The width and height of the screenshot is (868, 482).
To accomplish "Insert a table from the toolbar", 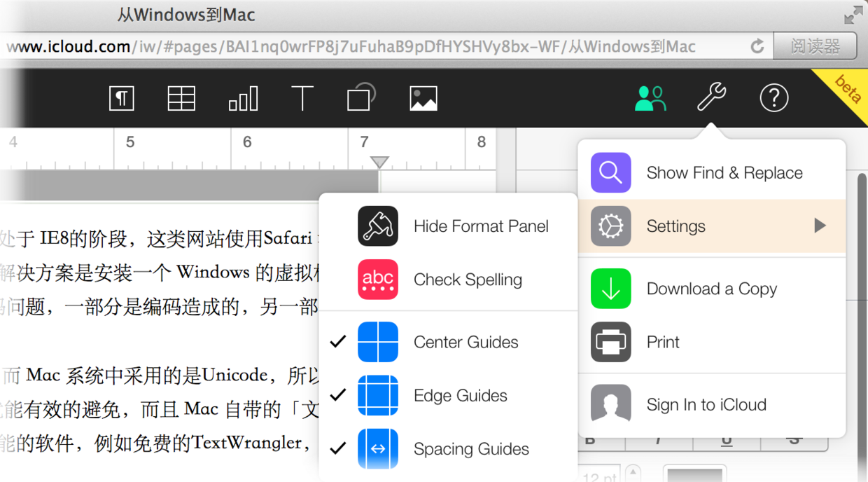I will pyautogui.click(x=181, y=98).
